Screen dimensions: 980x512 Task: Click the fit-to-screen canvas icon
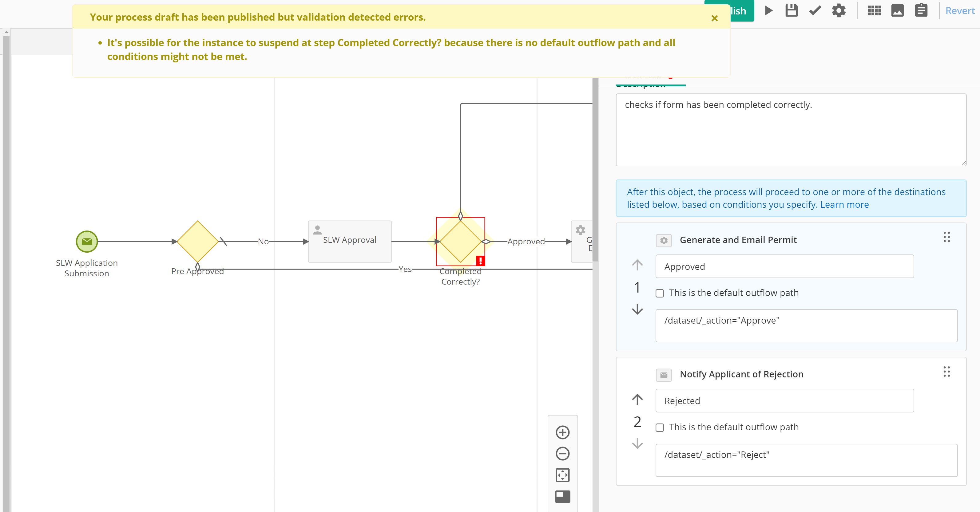[562, 475]
